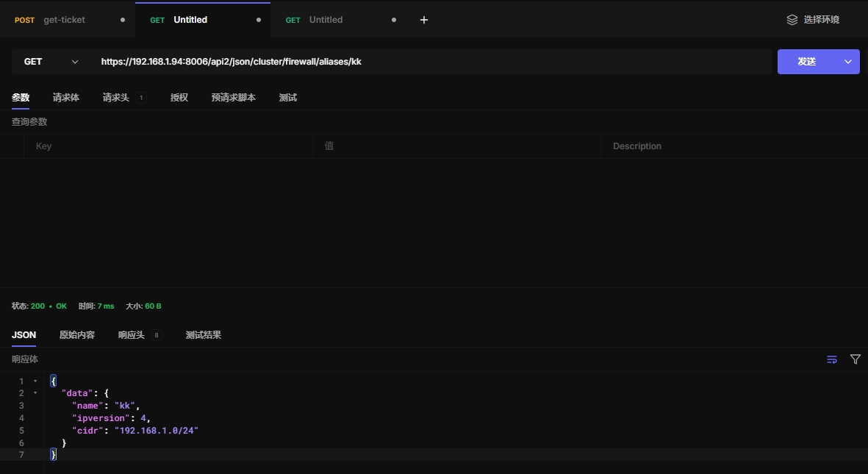This screenshot has width=868, height=474.
Task: Close the active GET Untitled tab dot
Action: 258,20
